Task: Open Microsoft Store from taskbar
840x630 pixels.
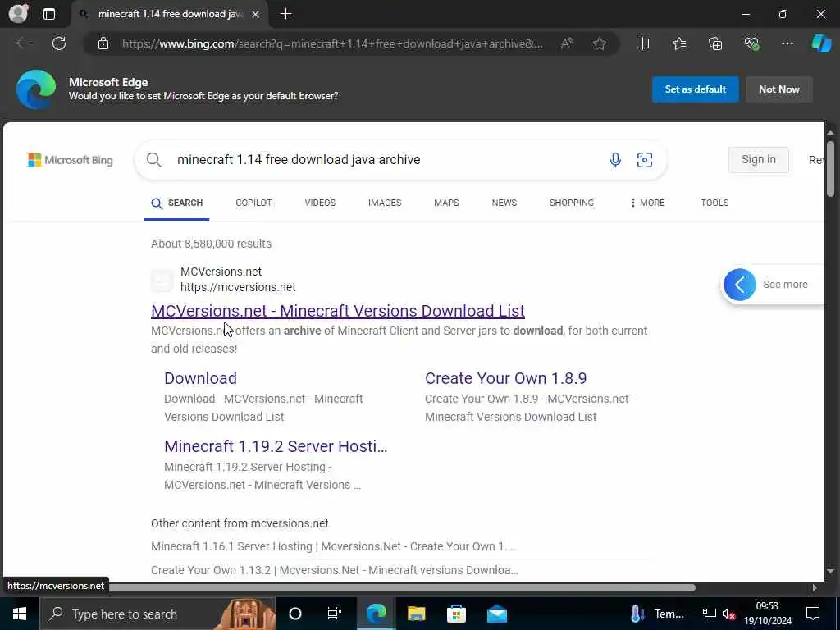Action: coord(456,614)
